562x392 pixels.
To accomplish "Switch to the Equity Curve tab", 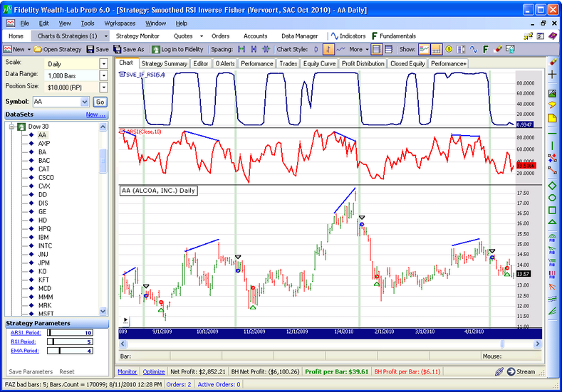I will coord(319,63).
